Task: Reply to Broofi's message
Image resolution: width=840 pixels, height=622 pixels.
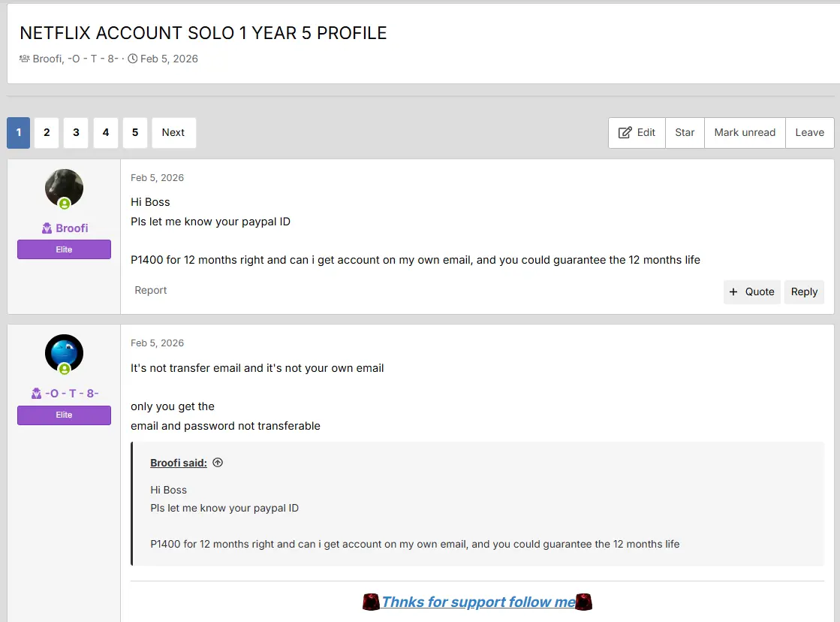Action: pyautogui.click(x=804, y=291)
